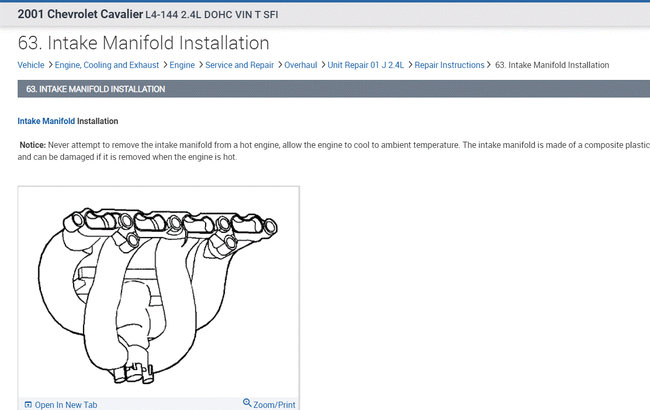
Task: Click the 63. Intake Manifold Installation page heading
Action: tap(143, 43)
